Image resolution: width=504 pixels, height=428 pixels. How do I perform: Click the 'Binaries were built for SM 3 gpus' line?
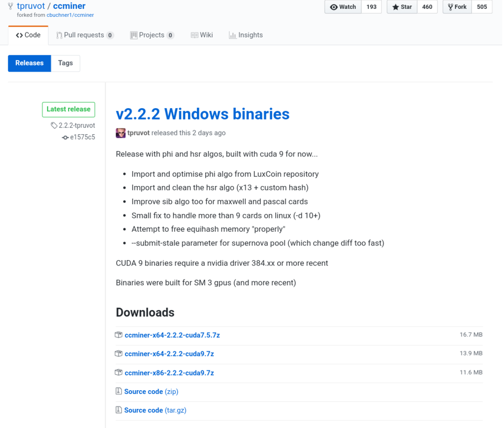click(x=206, y=282)
